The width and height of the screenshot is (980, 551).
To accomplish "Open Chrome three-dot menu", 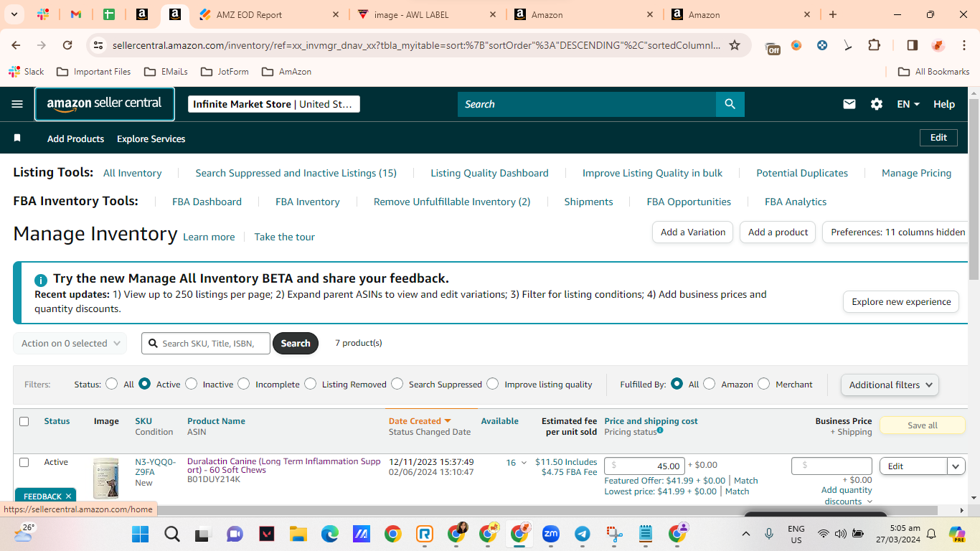I will [963, 45].
